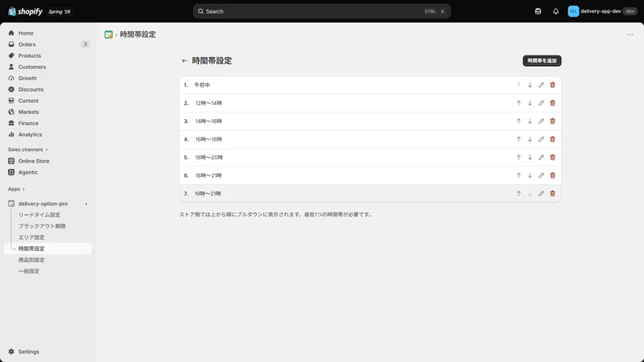This screenshot has width=644, height=362.
Task: Delete the 18時〜20時 time slot
Action: pyautogui.click(x=552, y=157)
